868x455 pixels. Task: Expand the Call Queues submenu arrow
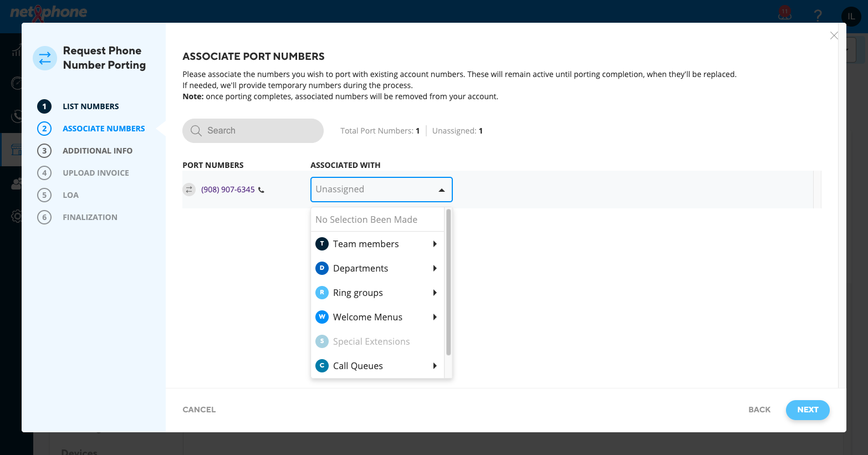[435, 366]
